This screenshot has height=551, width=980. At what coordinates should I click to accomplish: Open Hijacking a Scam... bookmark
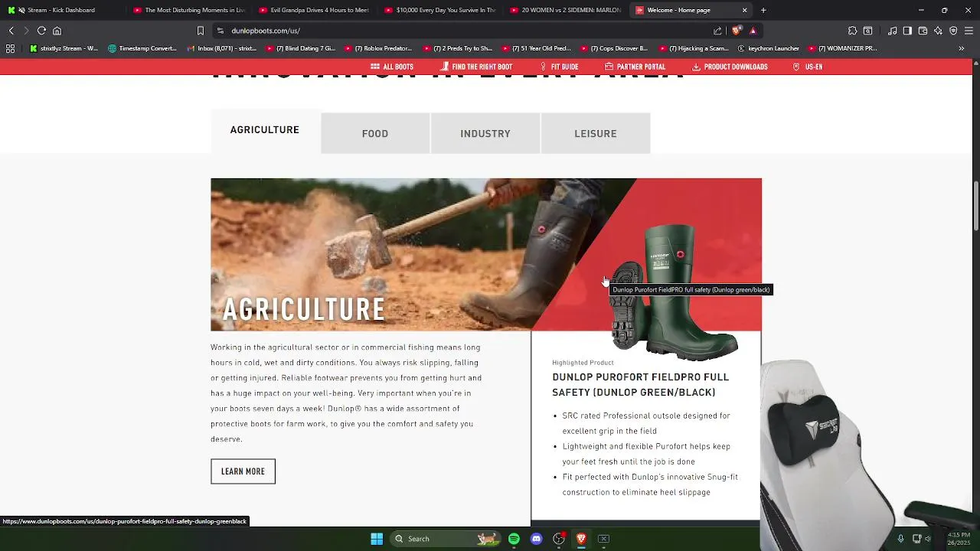(x=693, y=48)
